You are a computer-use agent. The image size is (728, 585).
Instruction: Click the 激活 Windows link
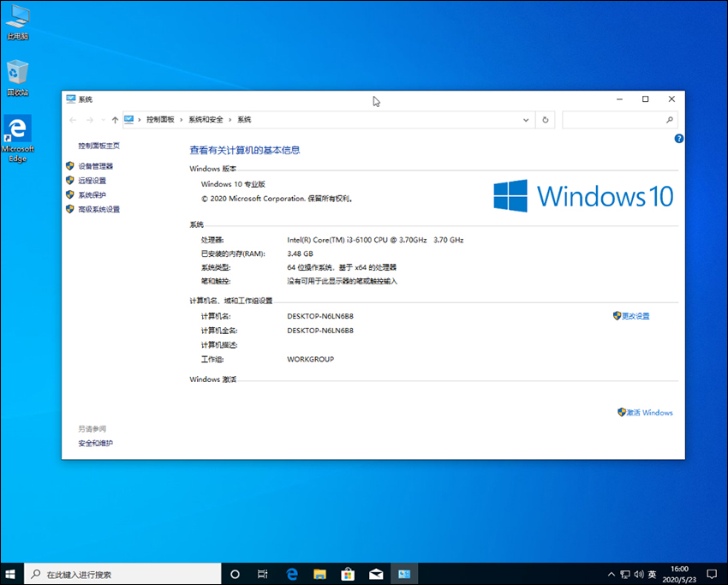pyautogui.click(x=649, y=412)
